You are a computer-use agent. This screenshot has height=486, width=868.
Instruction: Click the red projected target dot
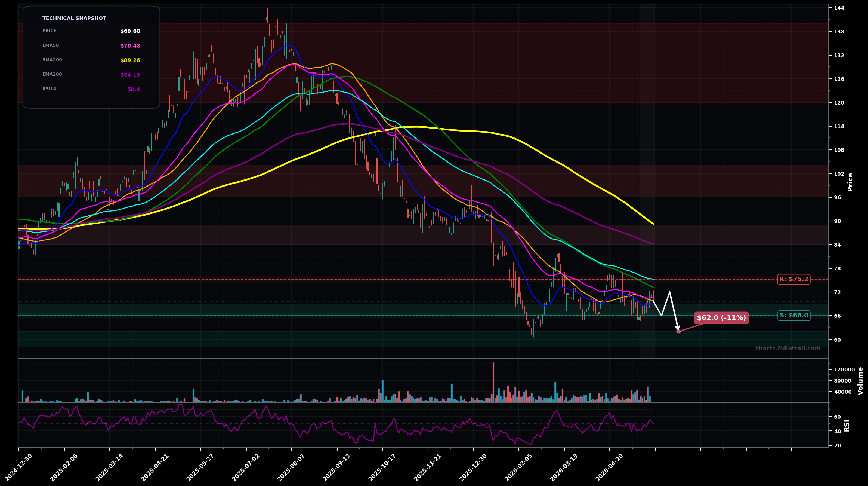tap(679, 331)
